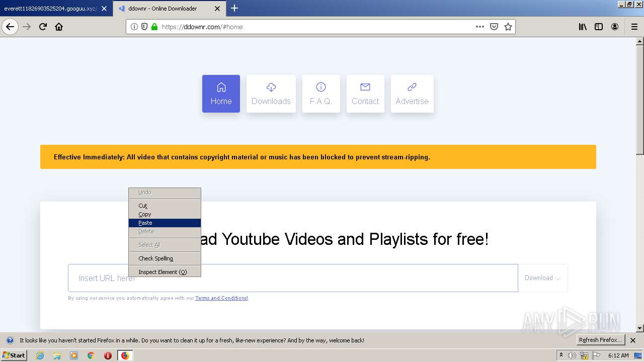Open the Downloads nav button
Viewport: 644px width, 362px height.
271,94
